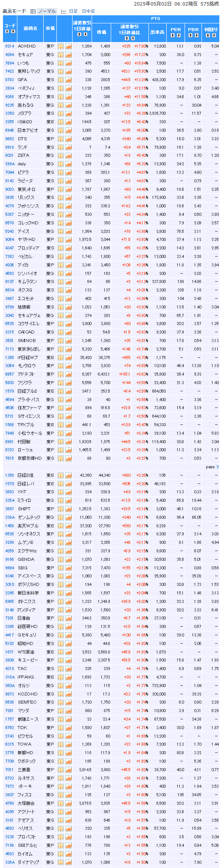Image resolution: width=224 pixels, height=868 pixels.
Task: Click the chart icon in the SHIFT row
Action: (68, 509)
